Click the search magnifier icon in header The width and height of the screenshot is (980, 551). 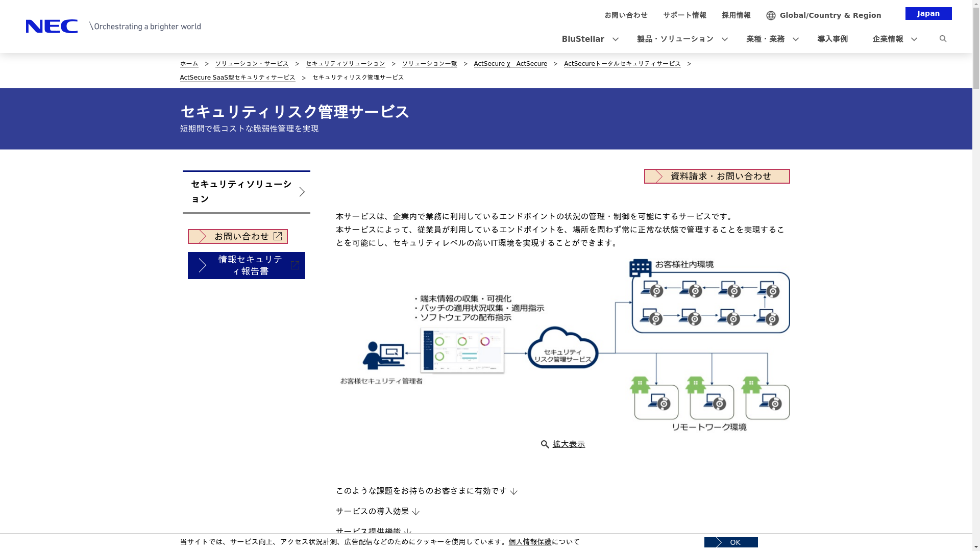coord(943,39)
